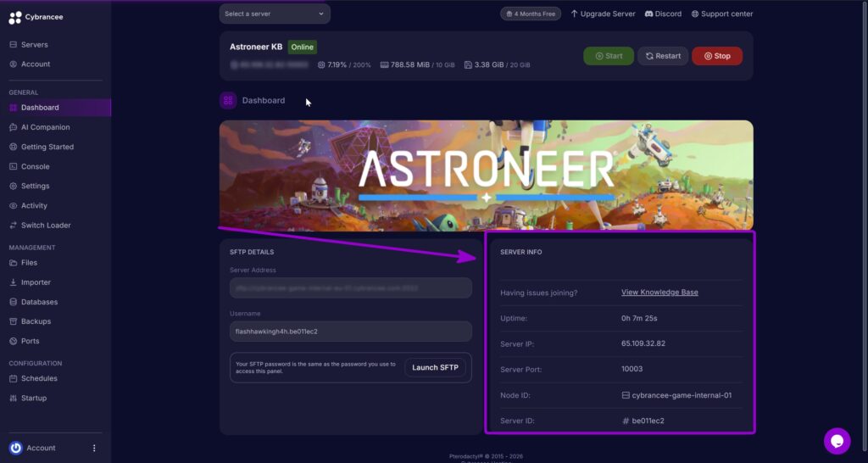Screen dimensions: 868x463
Task: Open Servers page from sidebar
Action: (34, 45)
